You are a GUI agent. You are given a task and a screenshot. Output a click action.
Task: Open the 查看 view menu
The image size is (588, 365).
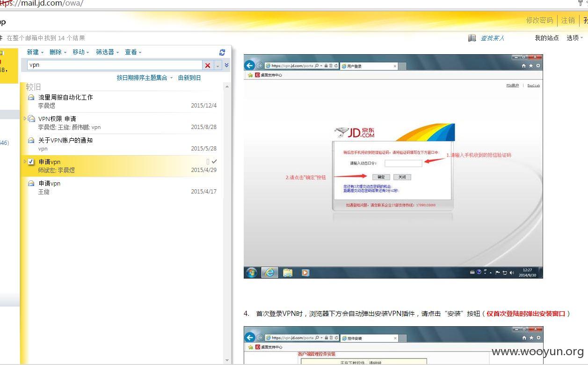tap(133, 52)
